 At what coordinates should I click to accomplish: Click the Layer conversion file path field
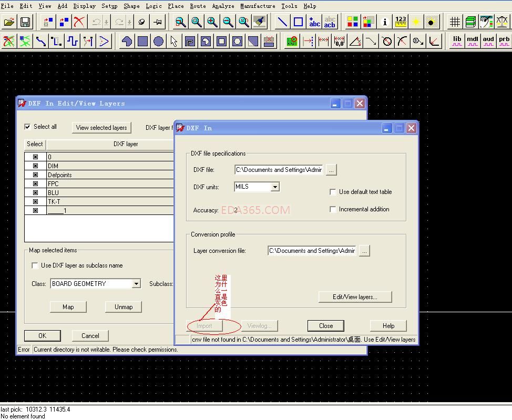click(x=312, y=251)
